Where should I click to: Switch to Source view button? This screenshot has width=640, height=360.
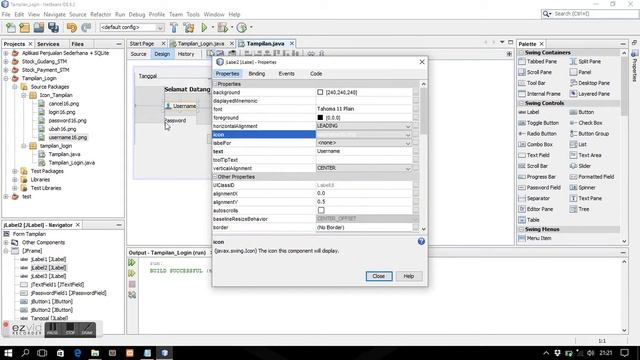pyautogui.click(x=138, y=54)
